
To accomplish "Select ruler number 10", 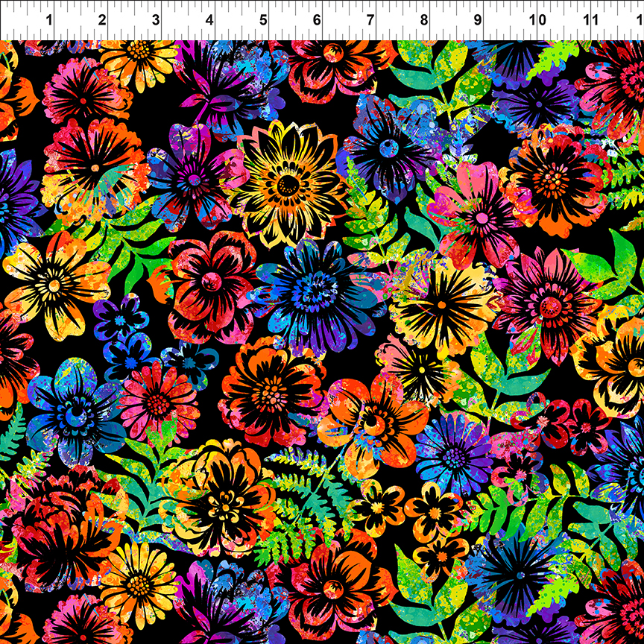I will pos(537,21).
